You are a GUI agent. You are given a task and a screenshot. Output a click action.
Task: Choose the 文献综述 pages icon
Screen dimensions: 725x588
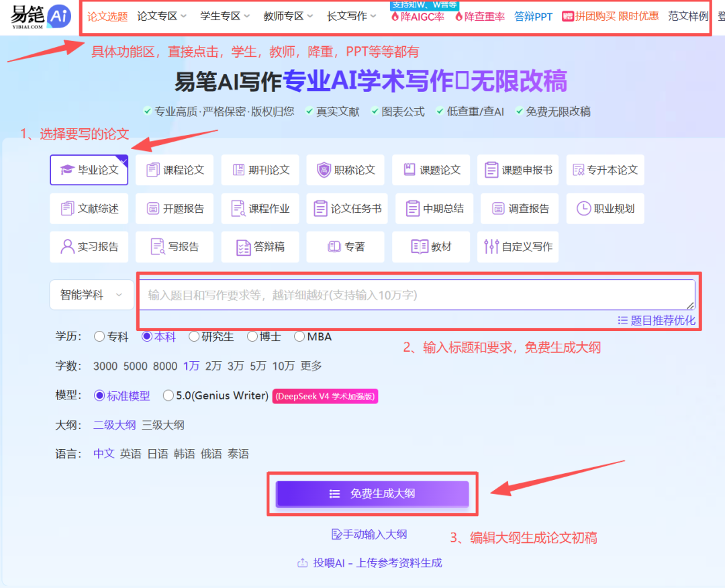[68, 209]
